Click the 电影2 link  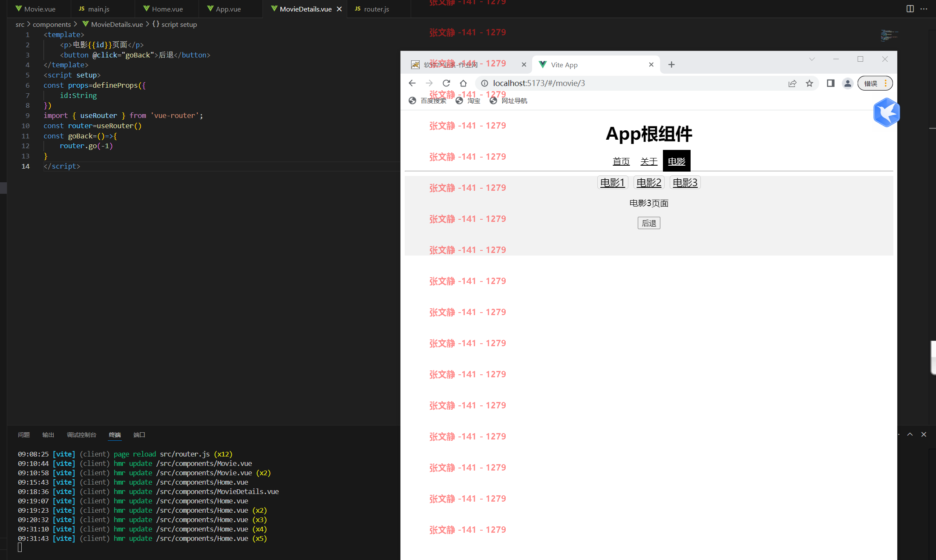coord(649,183)
